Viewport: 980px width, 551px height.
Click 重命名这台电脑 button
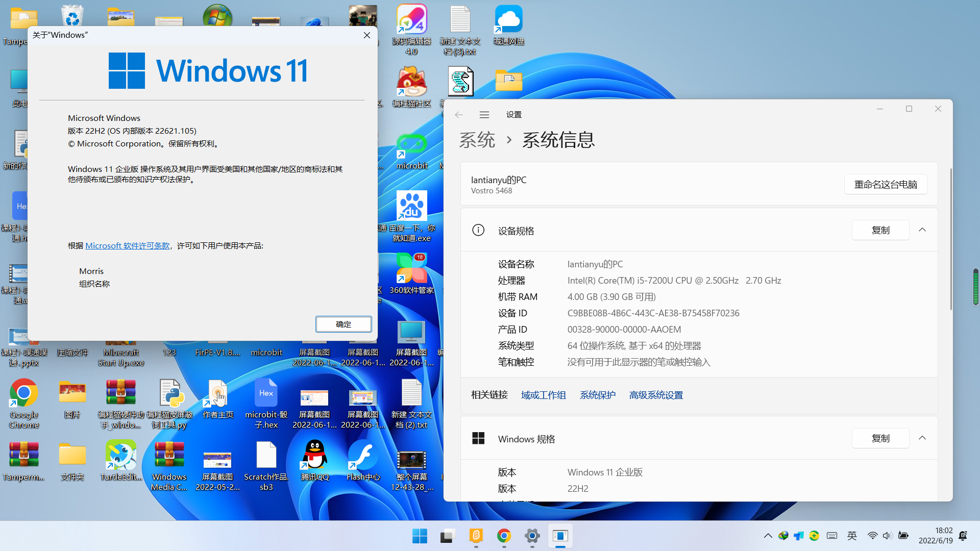coord(886,184)
